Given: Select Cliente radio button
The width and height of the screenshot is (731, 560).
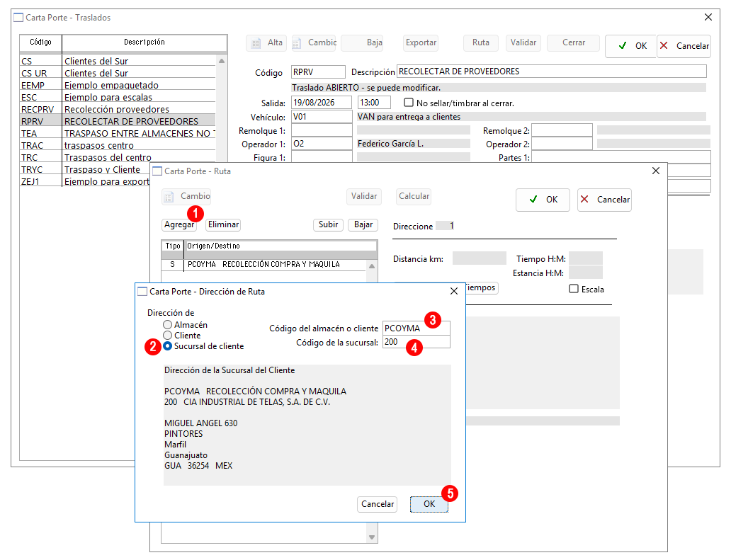Looking at the screenshot, I should (x=167, y=336).
